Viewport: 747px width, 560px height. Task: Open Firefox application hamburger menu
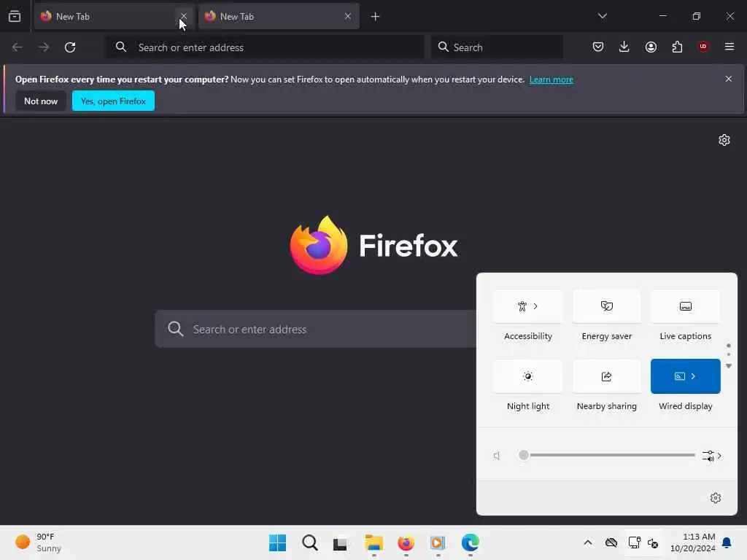(729, 47)
